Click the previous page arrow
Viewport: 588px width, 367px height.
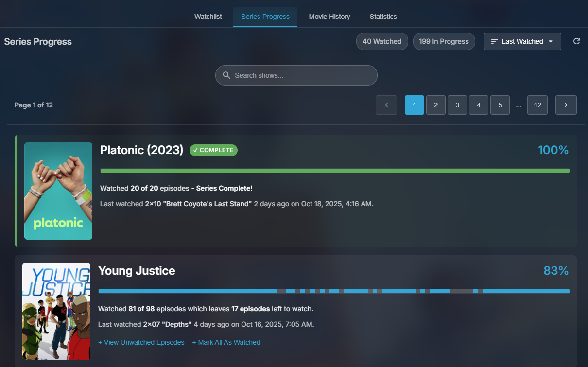[386, 105]
